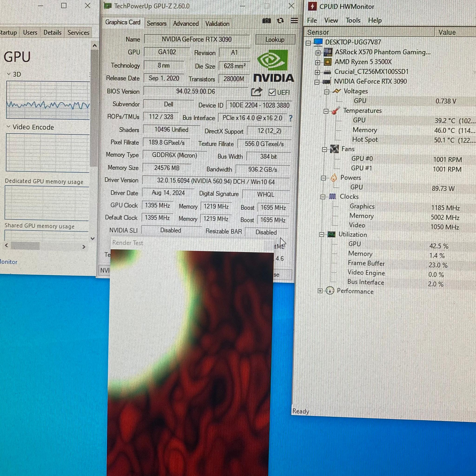Collapse the NVIDIA GeForce RTX 3090 node
This screenshot has width=476, height=476.
(317, 82)
